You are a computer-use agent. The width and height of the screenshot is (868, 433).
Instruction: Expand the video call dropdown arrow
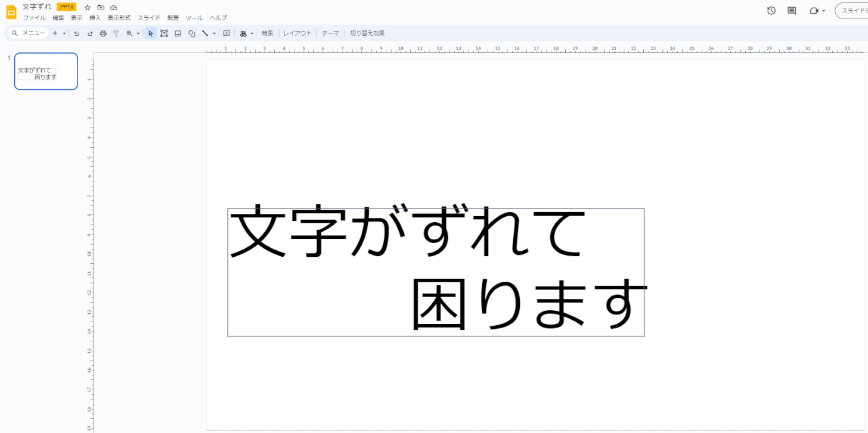(824, 11)
